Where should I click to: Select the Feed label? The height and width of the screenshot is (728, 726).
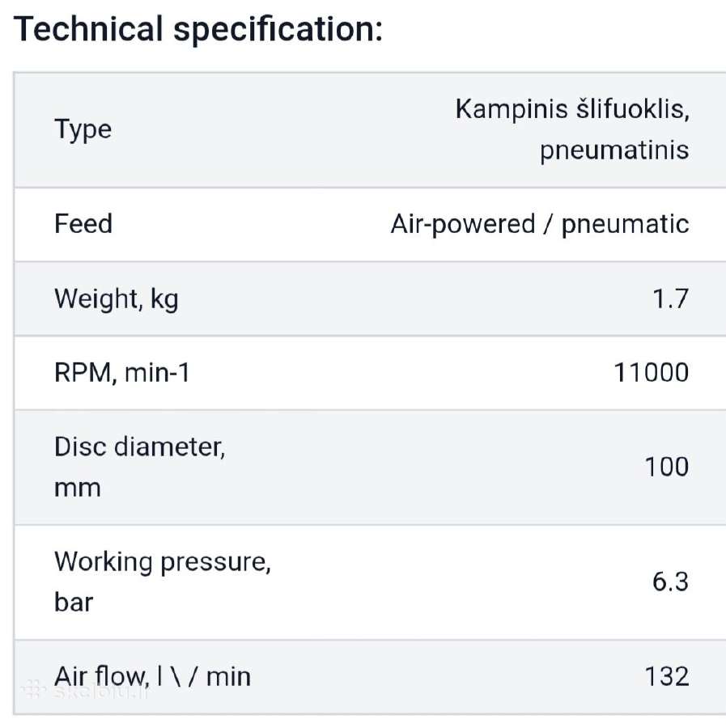[x=83, y=224]
